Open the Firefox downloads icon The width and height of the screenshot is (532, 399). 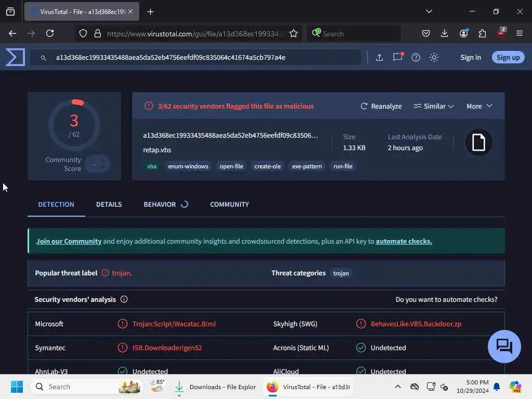click(x=445, y=34)
